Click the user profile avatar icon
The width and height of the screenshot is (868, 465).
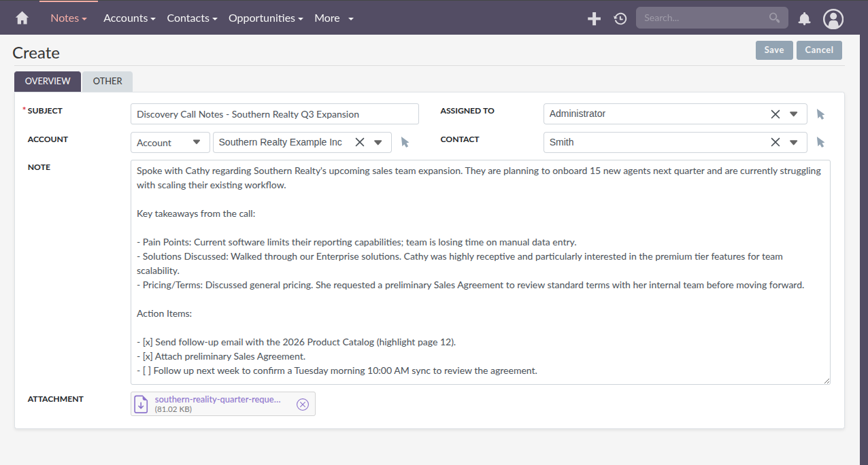(x=833, y=18)
